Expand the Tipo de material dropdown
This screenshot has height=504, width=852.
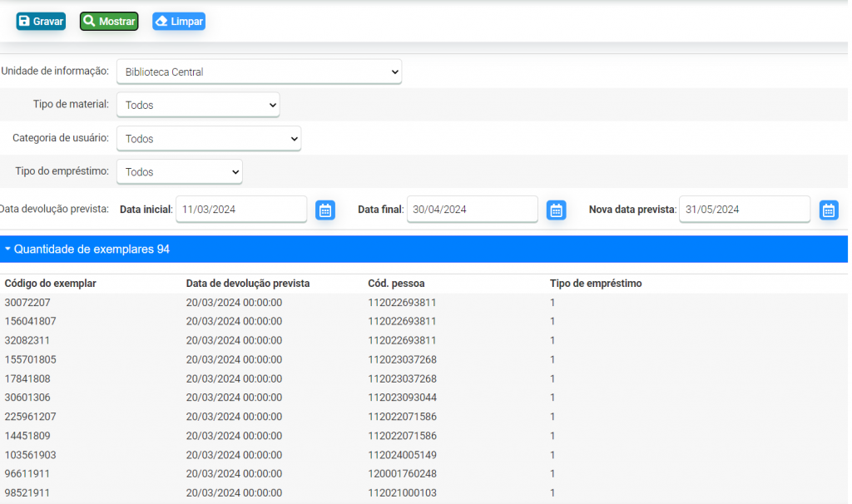(x=198, y=106)
